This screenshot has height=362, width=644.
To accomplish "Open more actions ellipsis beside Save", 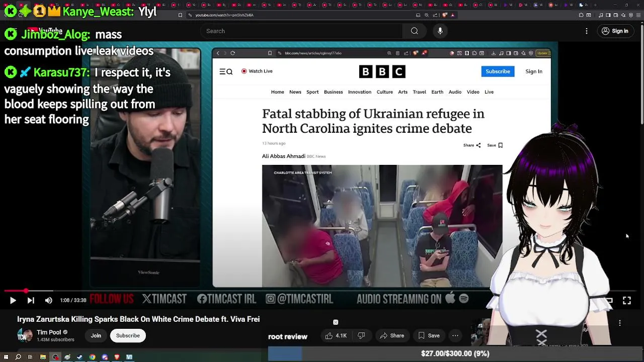I will coord(455,335).
